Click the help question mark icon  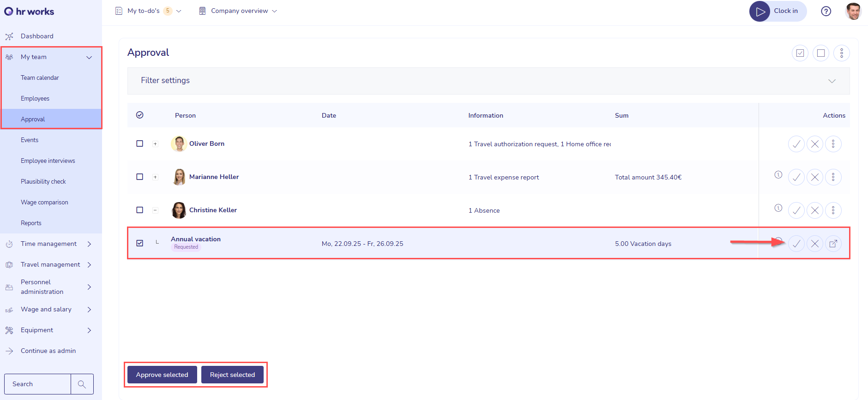click(x=826, y=12)
